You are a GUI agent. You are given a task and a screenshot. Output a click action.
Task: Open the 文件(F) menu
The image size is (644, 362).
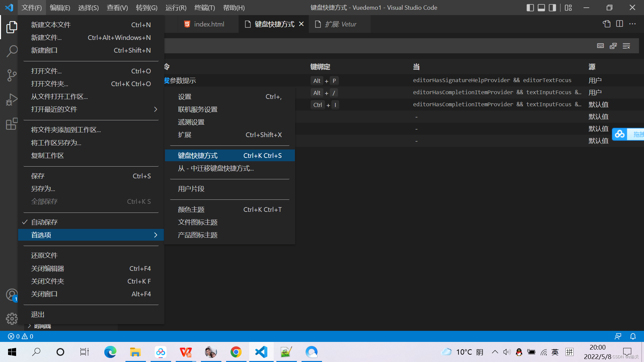[32, 7]
